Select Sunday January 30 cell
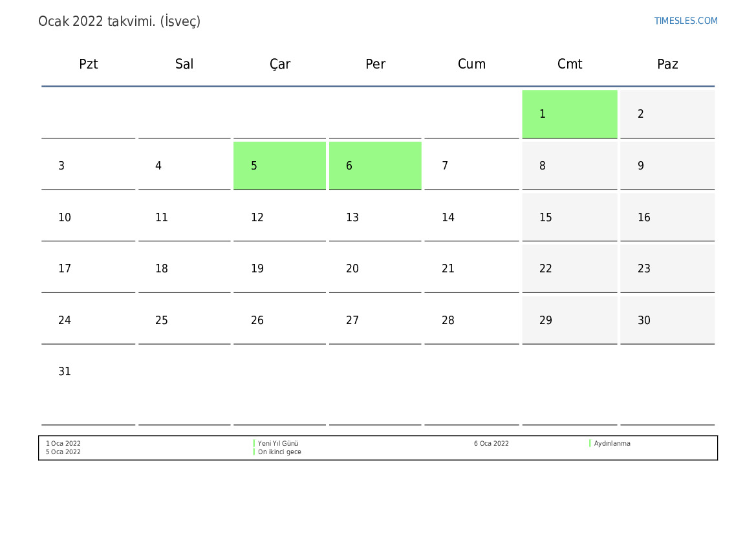 click(x=667, y=320)
